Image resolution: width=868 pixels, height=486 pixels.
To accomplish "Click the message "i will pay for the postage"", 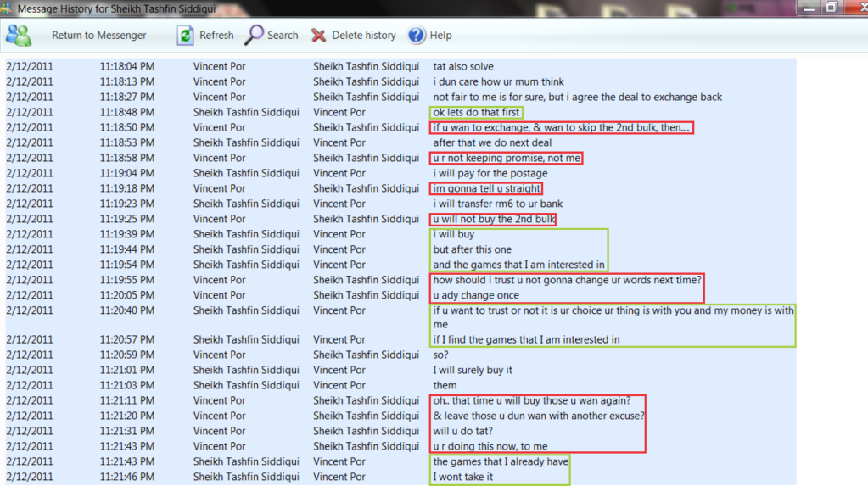I will click(490, 173).
